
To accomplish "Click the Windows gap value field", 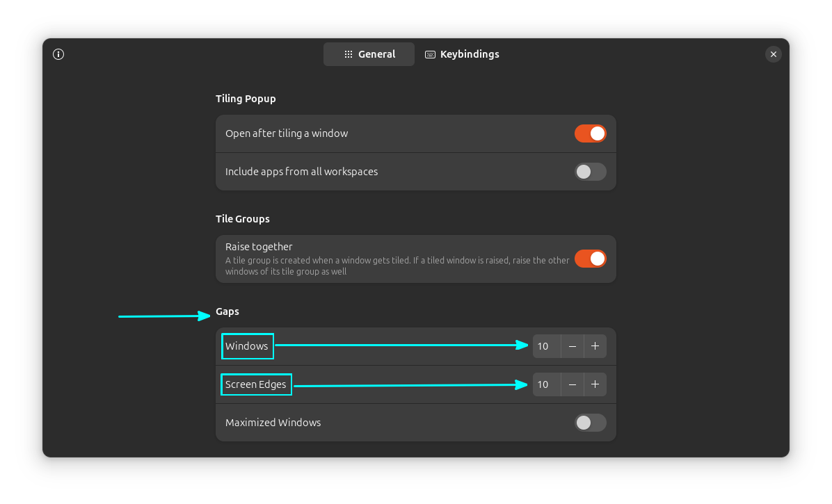I will 546,346.
